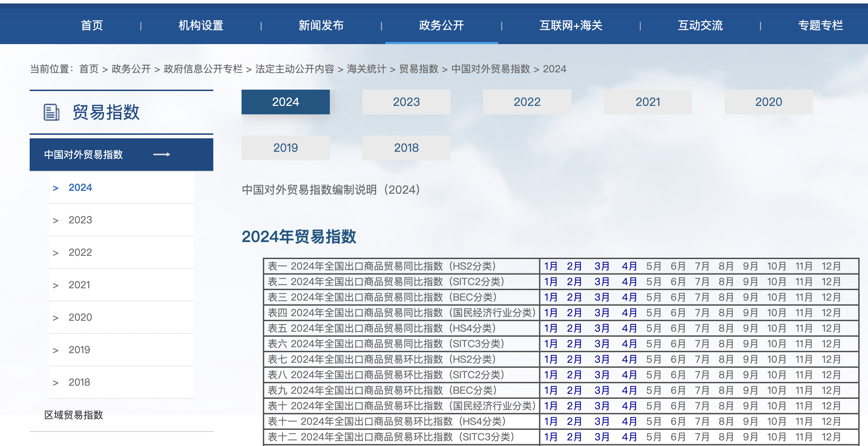Open the 政务公开 menu item
Viewport: 868px width, 446px height.
441,25
